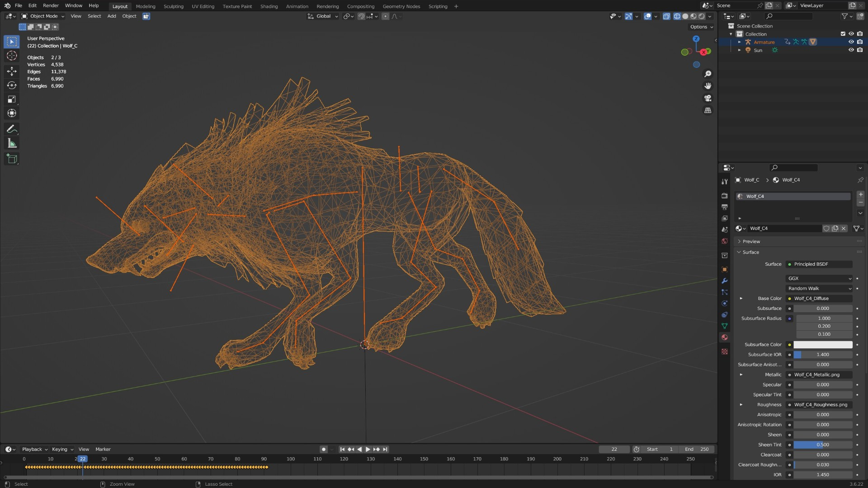Switch to solid viewport shading
868x488 pixels.
(x=685, y=16)
